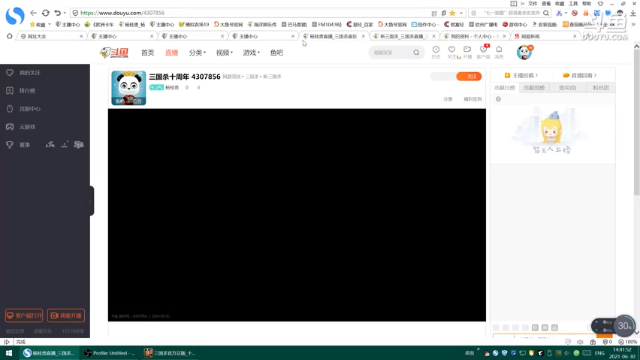Collapse the dark sidebar with its edge handle
This screenshot has width=640, height=360.
point(91,201)
